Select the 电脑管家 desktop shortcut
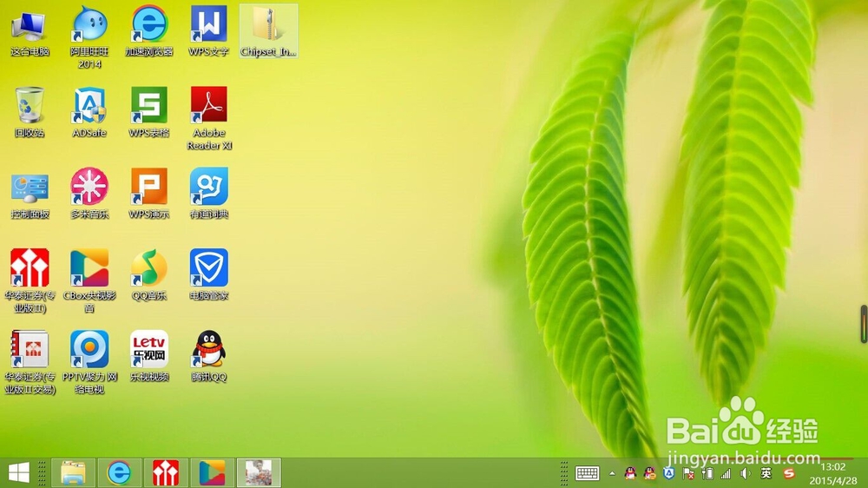868x488 pixels. pyautogui.click(x=208, y=275)
